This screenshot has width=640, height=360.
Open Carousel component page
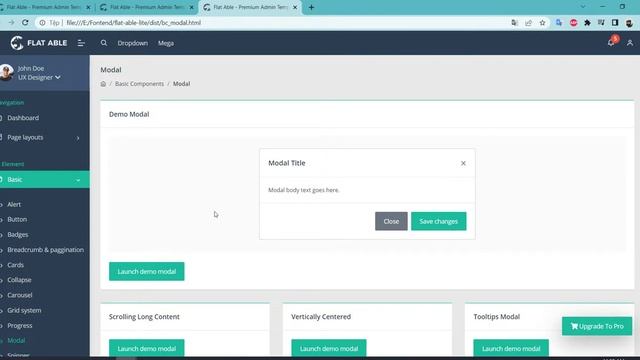pyautogui.click(x=20, y=295)
